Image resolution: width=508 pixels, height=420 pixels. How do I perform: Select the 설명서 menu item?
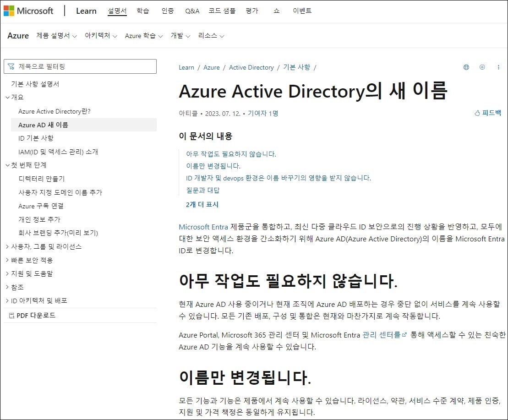click(x=117, y=11)
